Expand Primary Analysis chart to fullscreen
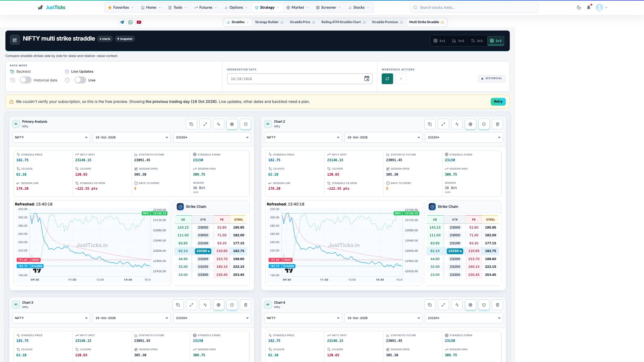The image size is (644, 362). [x=205, y=124]
